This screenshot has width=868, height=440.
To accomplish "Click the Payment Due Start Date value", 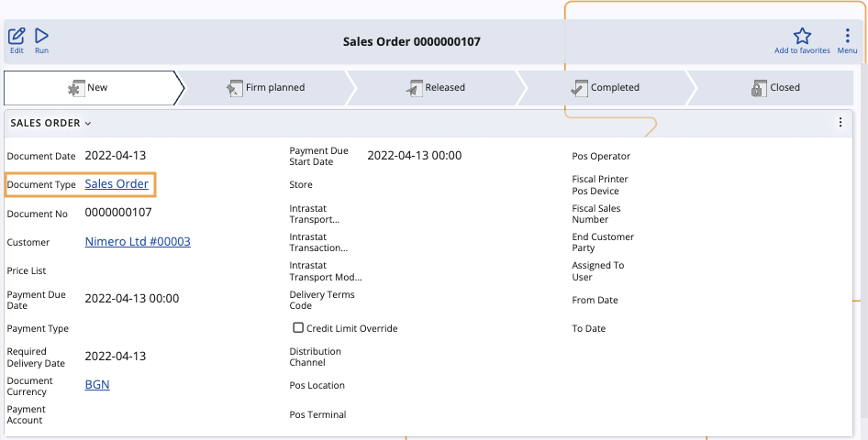I will pos(414,156).
